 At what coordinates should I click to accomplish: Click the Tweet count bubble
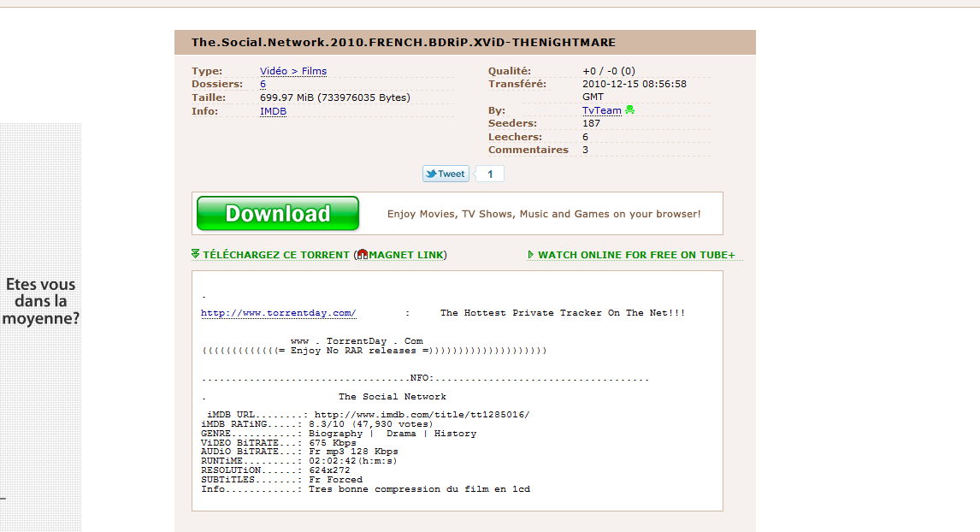[x=490, y=174]
